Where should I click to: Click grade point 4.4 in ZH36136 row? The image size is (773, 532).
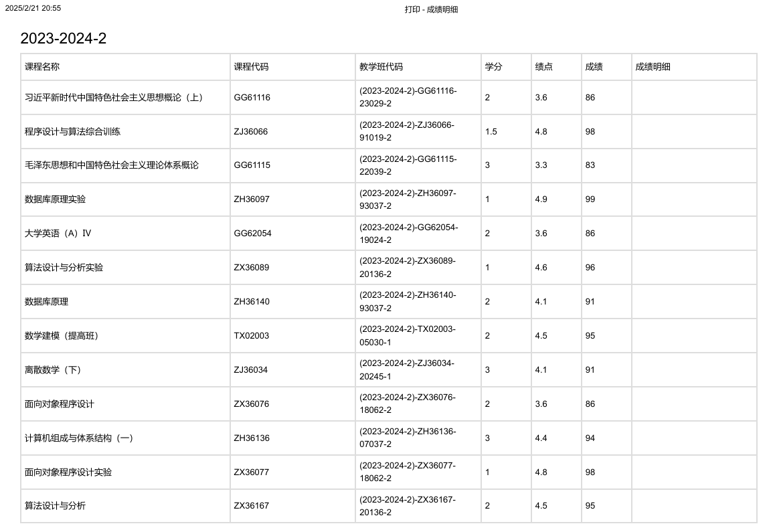[x=541, y=438]
